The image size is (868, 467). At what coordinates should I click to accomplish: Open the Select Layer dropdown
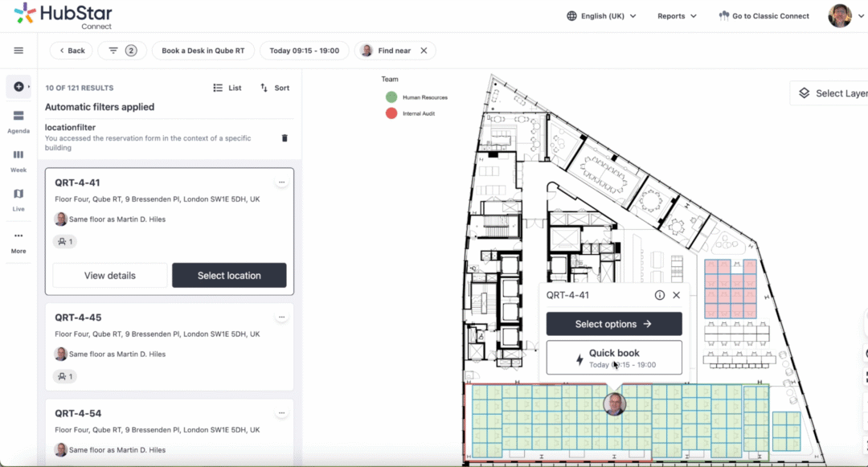829,93
